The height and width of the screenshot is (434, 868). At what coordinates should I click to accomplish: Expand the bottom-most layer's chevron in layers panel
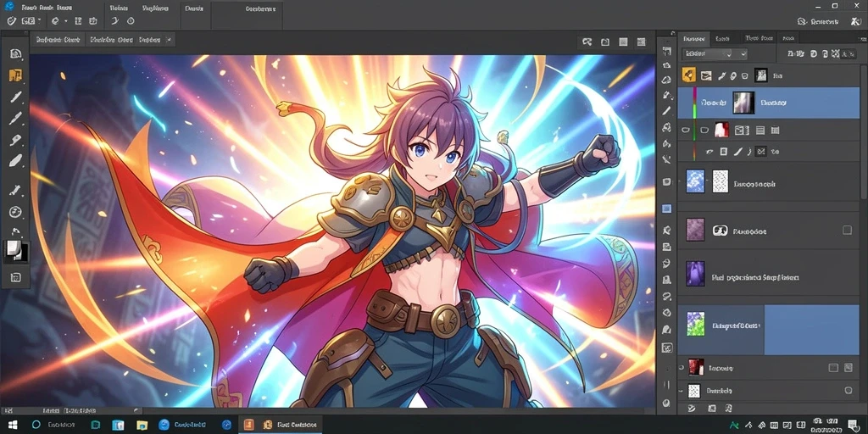pyautogui.click(x=681, y=391)
